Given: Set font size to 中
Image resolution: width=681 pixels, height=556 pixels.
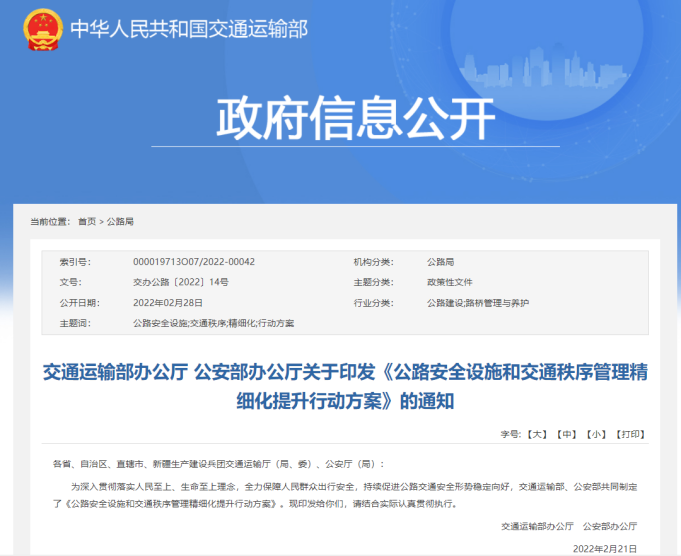Looking at the screenshot, I should (567, 434).
